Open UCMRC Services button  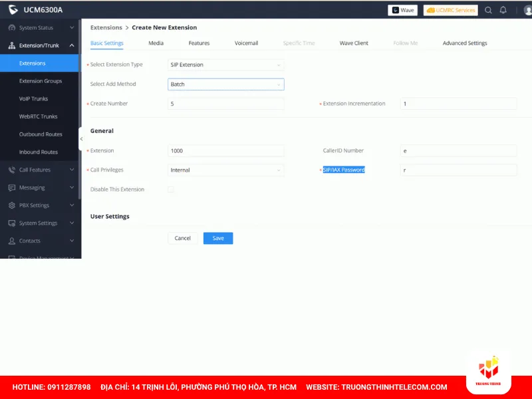[x=451, y=10]
